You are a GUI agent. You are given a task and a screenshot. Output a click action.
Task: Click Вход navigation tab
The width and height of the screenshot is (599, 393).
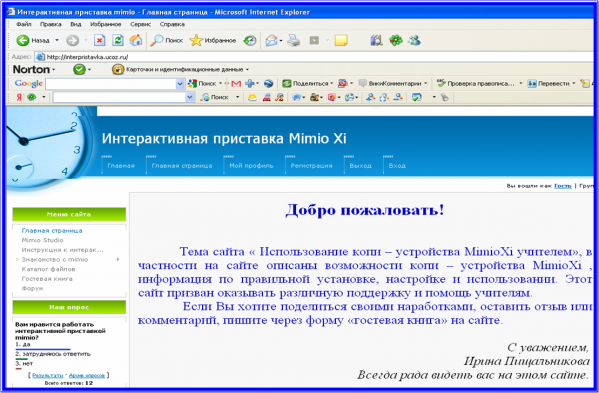(397, 166)
